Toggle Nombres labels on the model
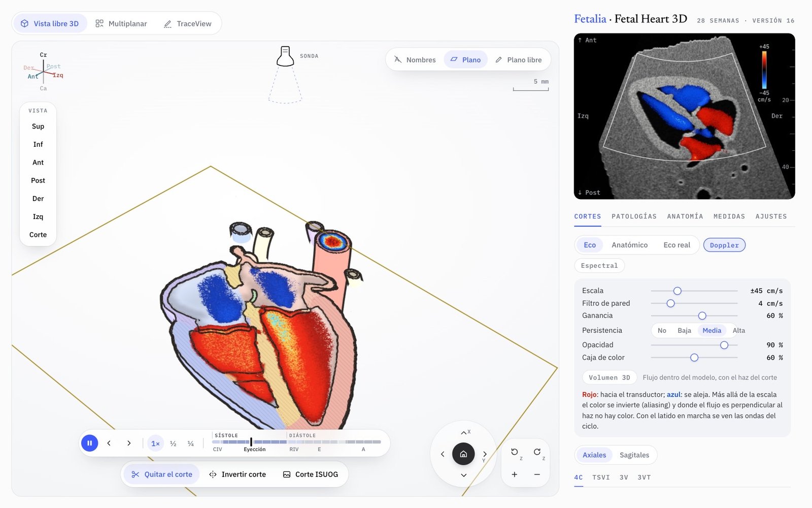 (415, 60)
